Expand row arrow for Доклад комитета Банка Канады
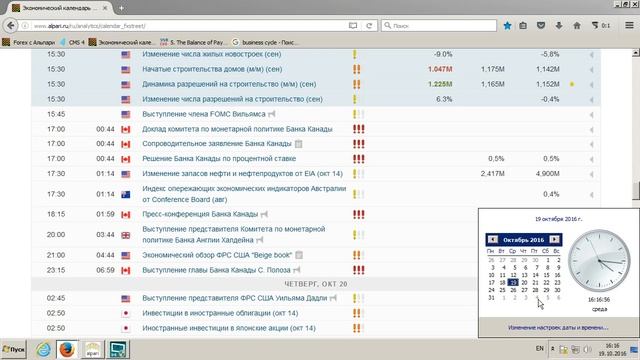The height and width of the screenshot is (360, 640). pyautogui.click(x=591, y=129)
